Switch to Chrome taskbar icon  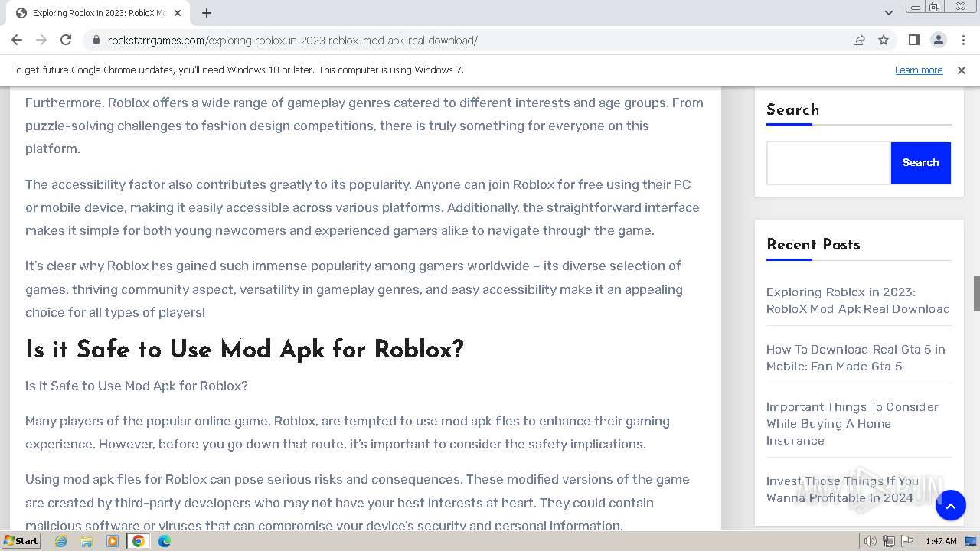[139, 541]
